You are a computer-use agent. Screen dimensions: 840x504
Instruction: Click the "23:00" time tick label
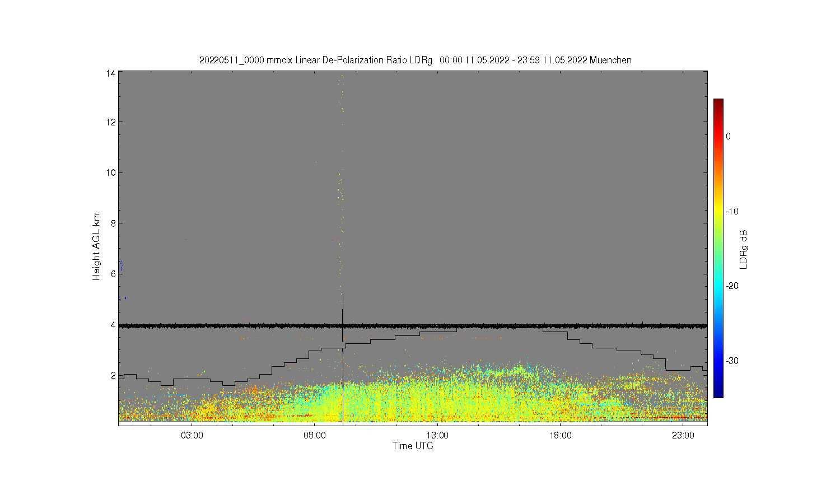pyautogui.click(x=683, y=436)
